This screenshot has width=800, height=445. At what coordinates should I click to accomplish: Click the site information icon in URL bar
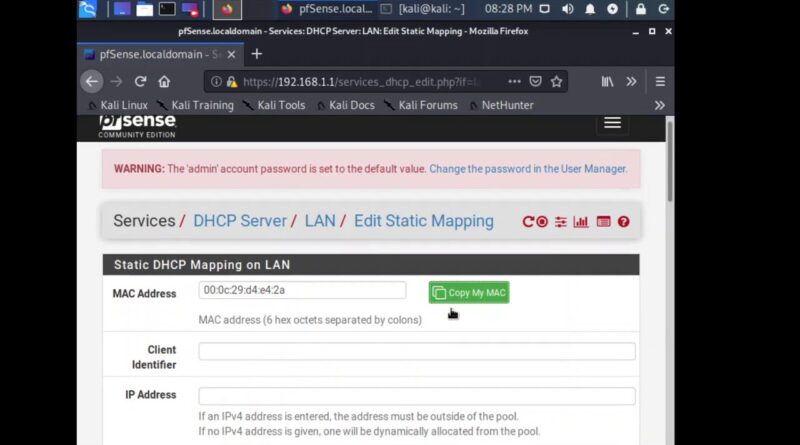click(x=216, y=82)
